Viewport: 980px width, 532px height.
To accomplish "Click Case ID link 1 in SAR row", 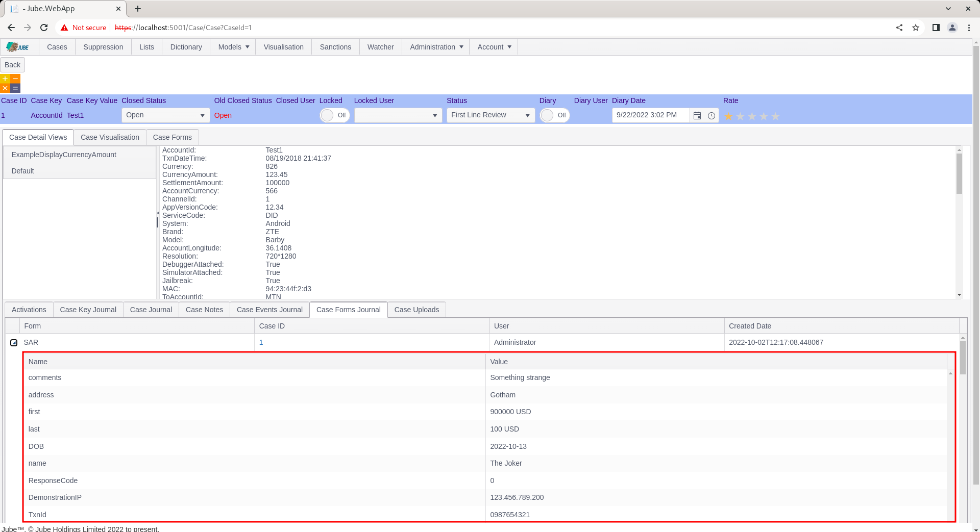I will 261,343.
